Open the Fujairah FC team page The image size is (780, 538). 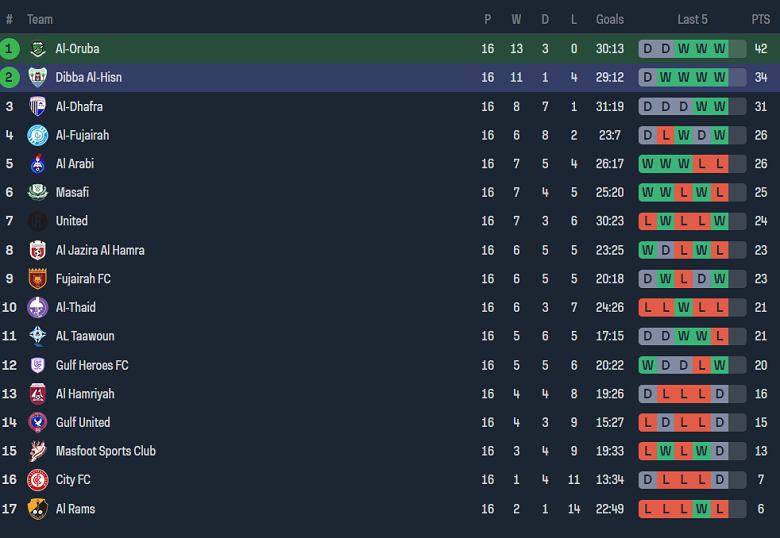83,279
